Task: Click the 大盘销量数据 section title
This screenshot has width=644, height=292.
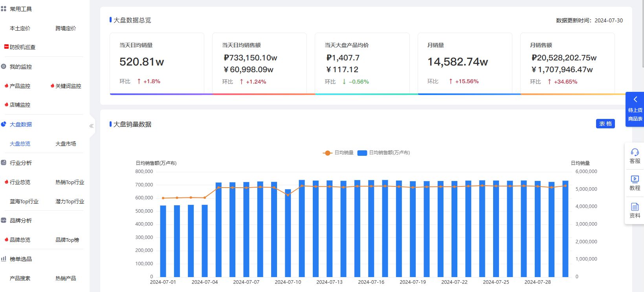Action: 132,124
